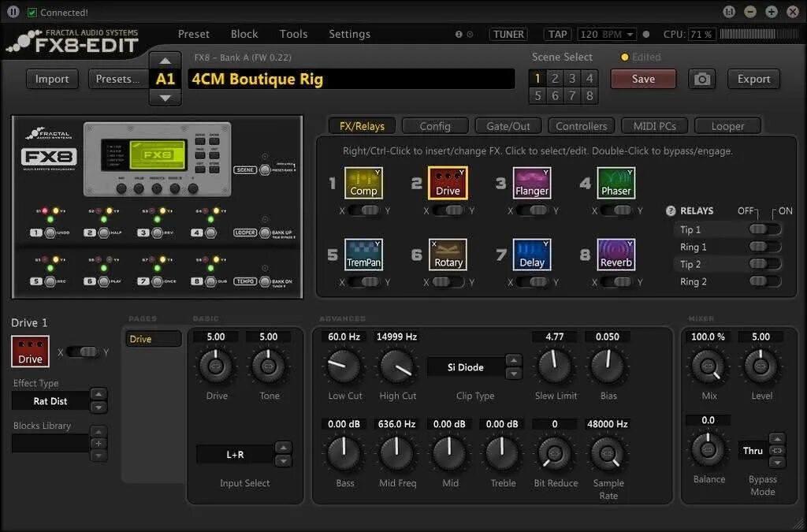Click the camera snapshot icon
The image size is (807, 532).
pyautogui.click(x=702, y=80)
